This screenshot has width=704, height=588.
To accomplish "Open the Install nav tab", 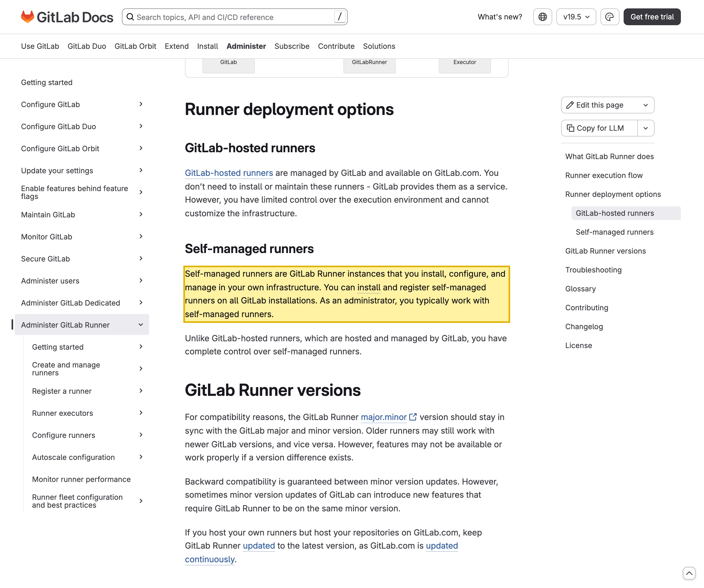I will tap(208, 46).
